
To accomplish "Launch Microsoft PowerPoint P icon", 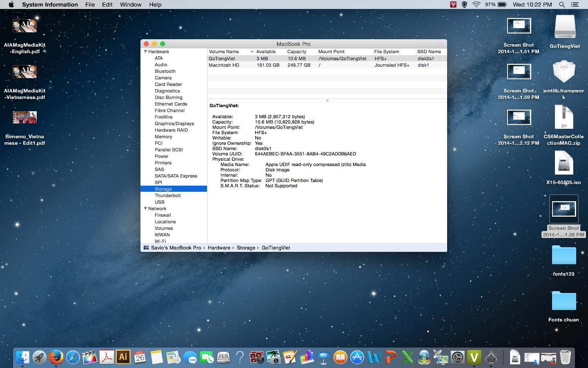I will click(x=390, y=357).
